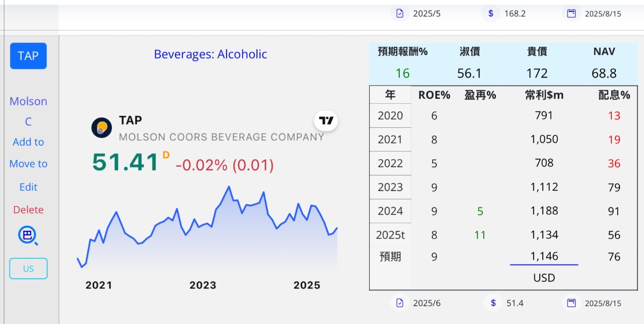The width and height of the screenshot is (644, 324).
Task: Click the 配息% column header
Action: coord(614,95)
